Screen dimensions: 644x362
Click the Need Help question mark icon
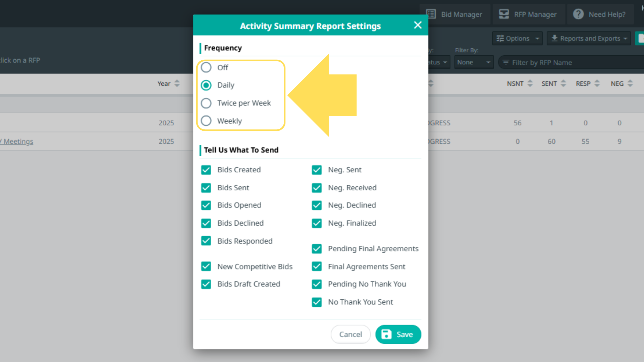click(578, 14)
